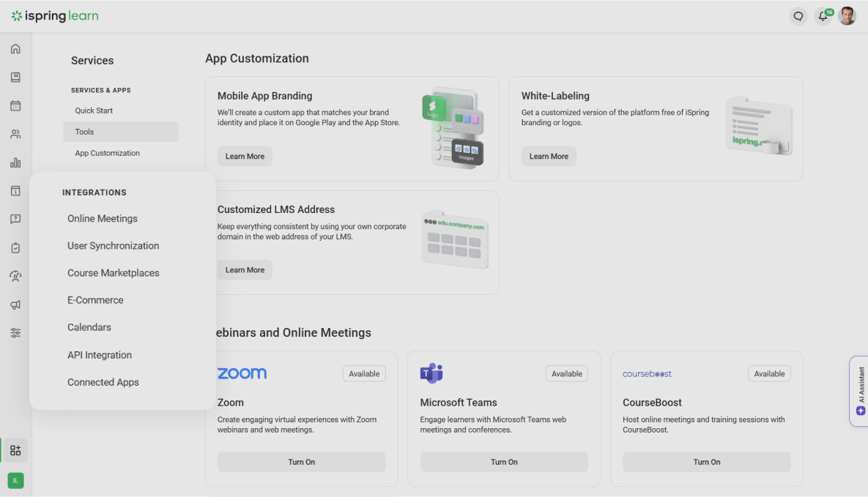Click the iSpring Learn logo
868x497 pixels.
[x=54, y=15]
